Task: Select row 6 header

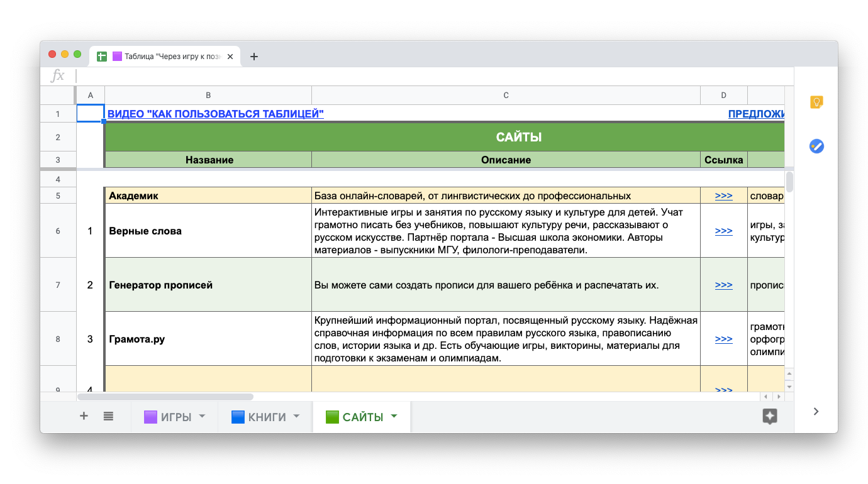Action: point(58,231)
